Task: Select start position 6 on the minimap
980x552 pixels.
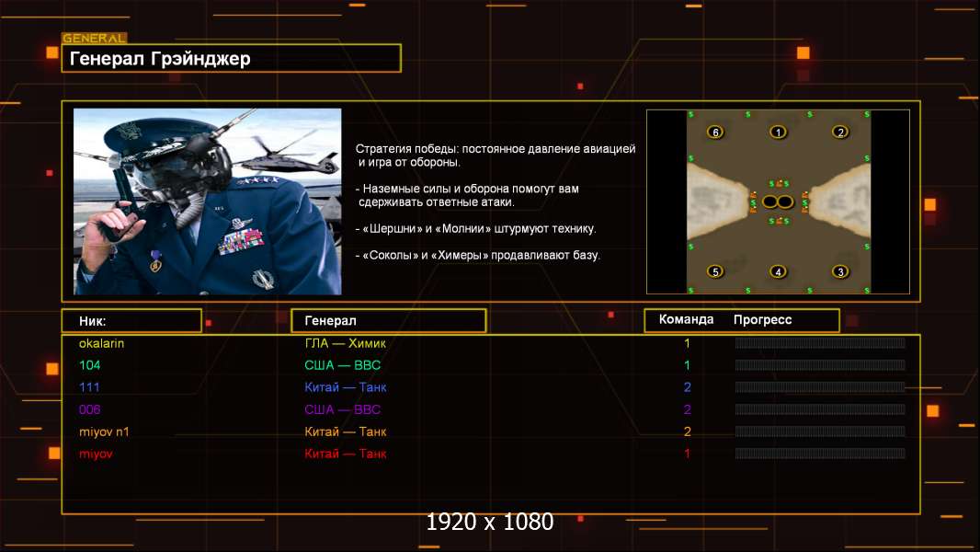Action: click(716, 132)
